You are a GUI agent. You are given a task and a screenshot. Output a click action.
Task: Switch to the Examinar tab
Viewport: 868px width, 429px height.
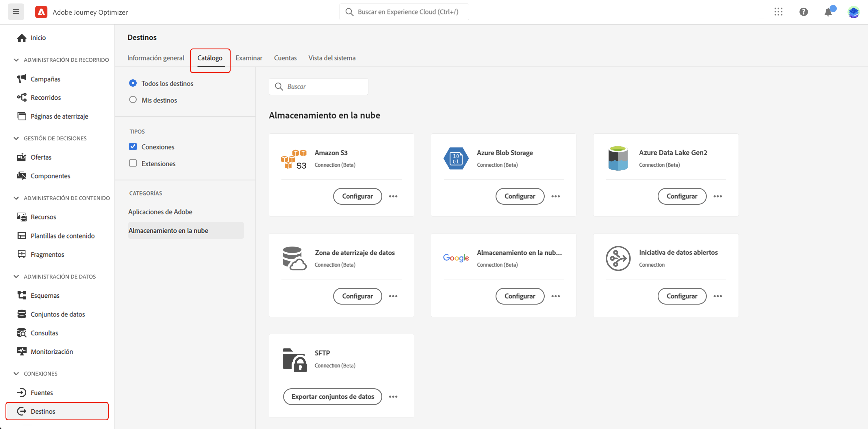[249, 58]
